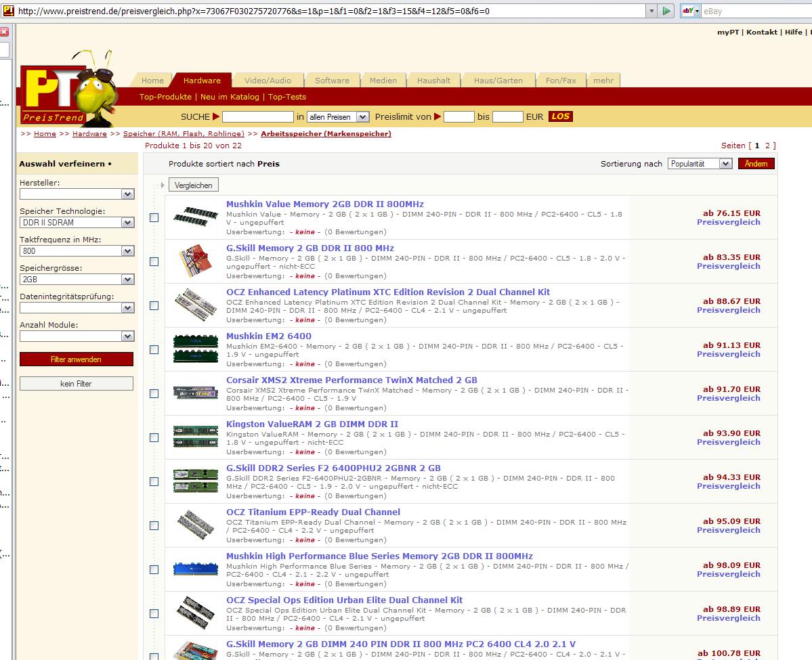Open the Corsair XMS2 Xtreme product image

(195, 393)
